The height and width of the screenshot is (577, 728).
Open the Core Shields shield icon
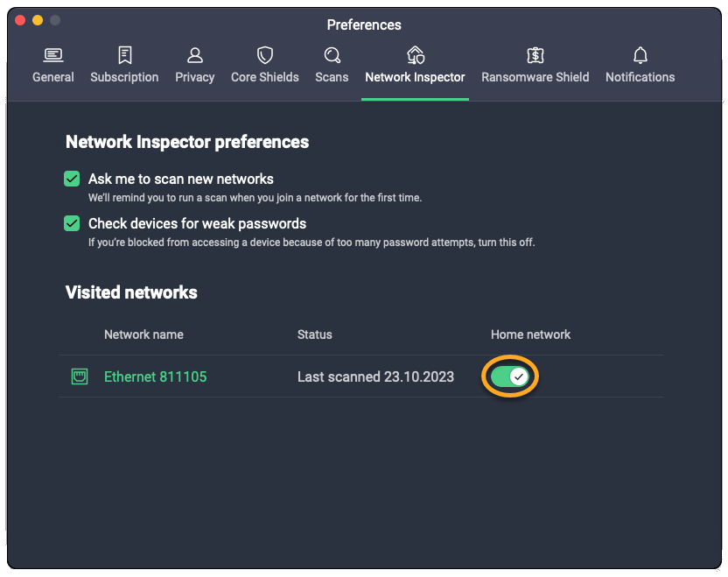pos(265,56)
